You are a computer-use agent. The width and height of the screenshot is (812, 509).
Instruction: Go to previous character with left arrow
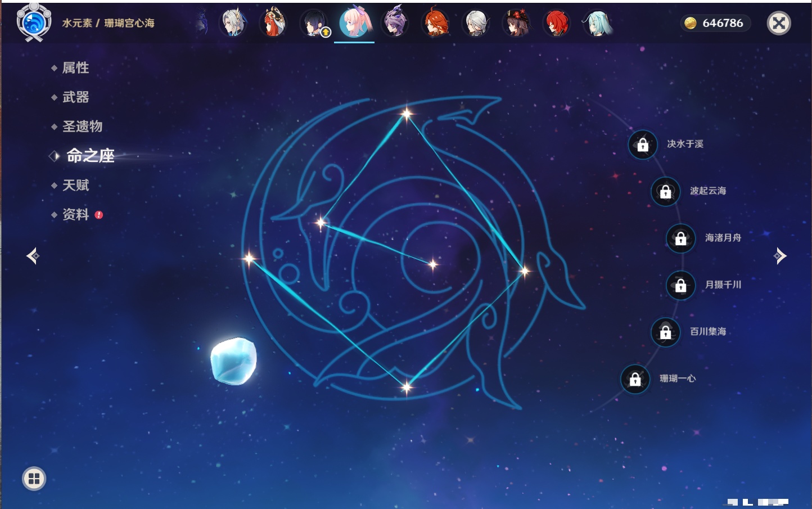click(x=33, y=256)
